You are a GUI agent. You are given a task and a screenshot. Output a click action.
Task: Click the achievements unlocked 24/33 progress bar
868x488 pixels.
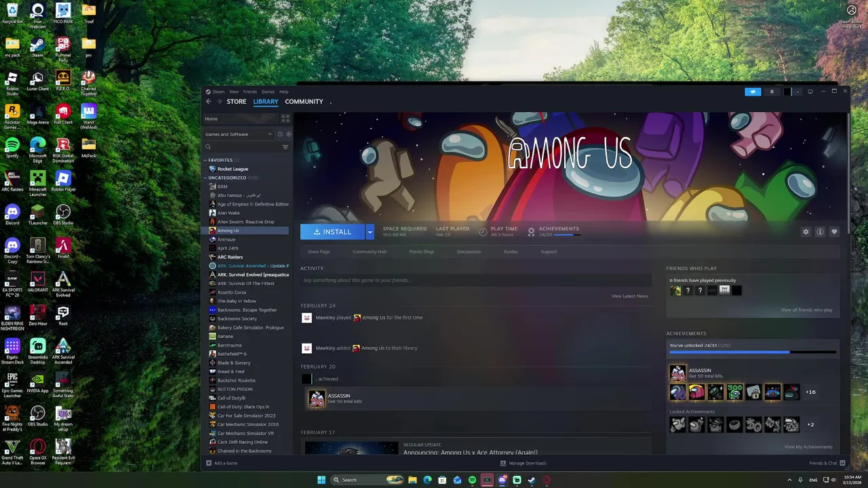click(753, 352)
